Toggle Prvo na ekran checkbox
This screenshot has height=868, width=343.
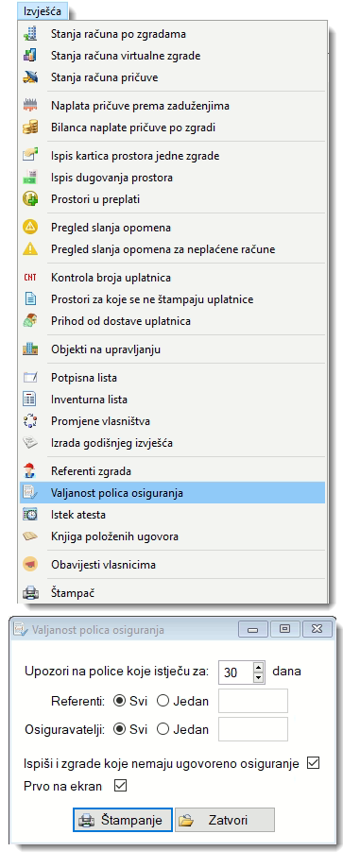tap(120, 786)
